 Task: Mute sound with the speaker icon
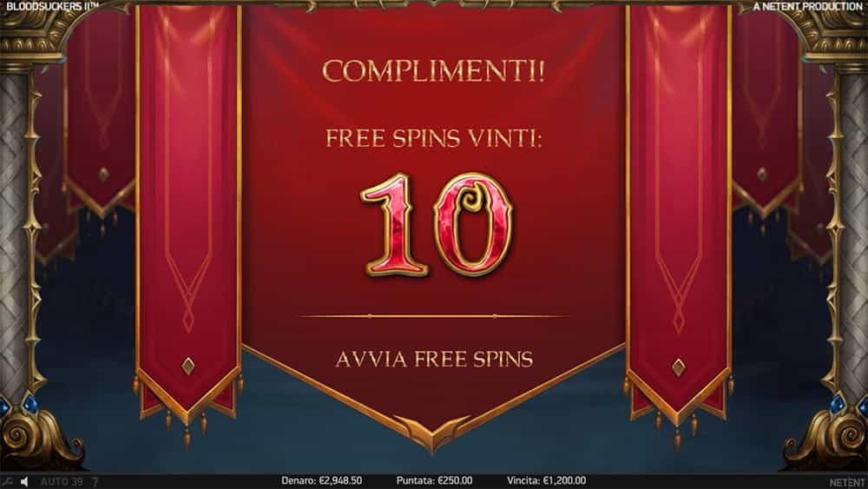point(23,482)
